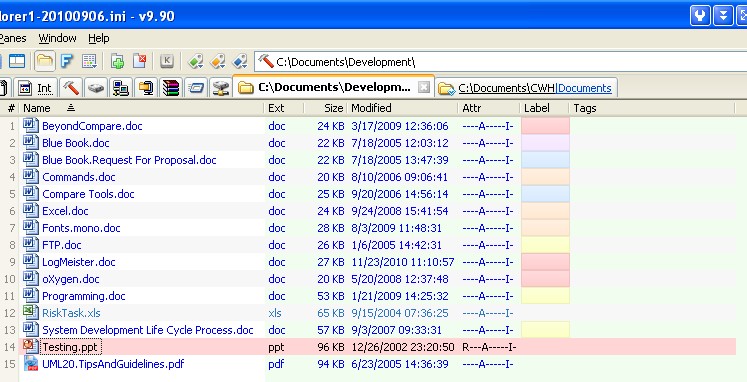Switch to the networked computers icon tab
This screenshot has height=382, width=747.
[x=121, y=88]
